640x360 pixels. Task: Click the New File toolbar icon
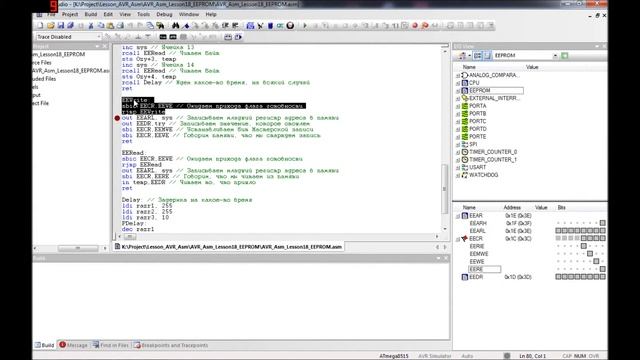(x=40, y=26)
